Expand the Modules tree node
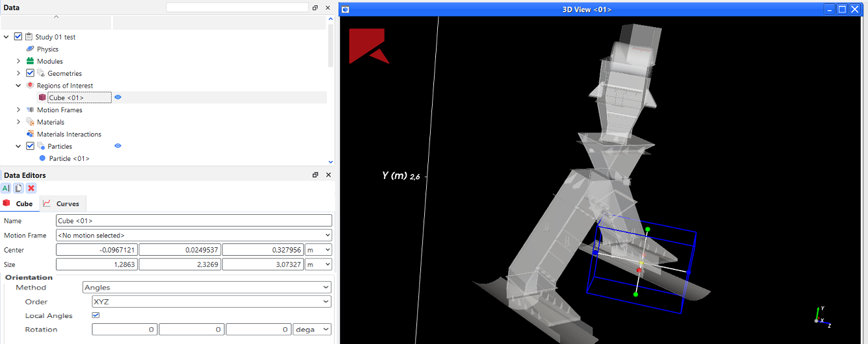This screenshot has height=344, width=868. point(18,61)
